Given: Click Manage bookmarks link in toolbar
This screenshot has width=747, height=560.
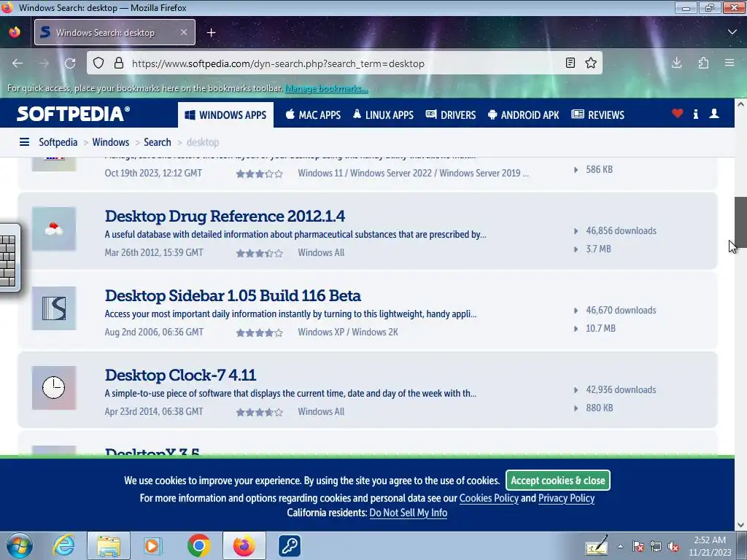Looking at the screenshot, I should 326,88.
